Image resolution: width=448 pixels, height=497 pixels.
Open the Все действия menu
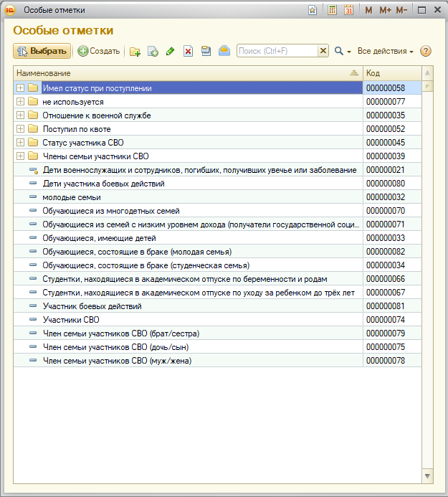(x=385, y=51)
